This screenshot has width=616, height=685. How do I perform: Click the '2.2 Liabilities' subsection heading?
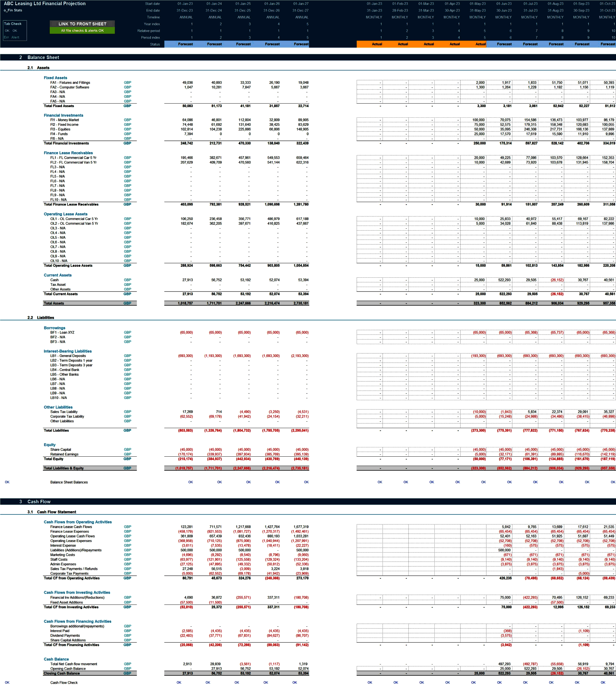(x=41, y=317)
